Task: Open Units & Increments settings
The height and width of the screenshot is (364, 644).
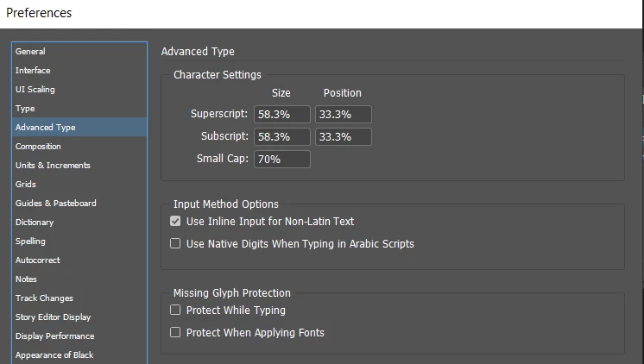Action: point(53,166)
